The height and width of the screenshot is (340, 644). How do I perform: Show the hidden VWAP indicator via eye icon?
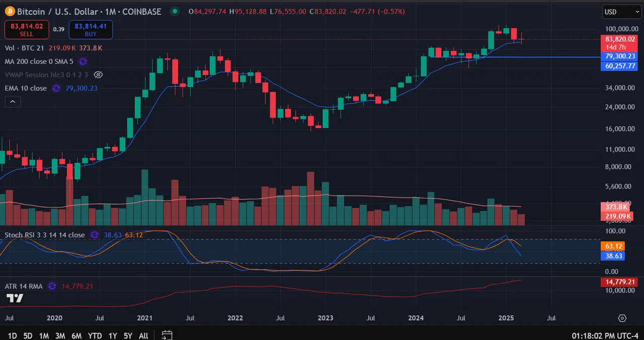coord(99,74)
